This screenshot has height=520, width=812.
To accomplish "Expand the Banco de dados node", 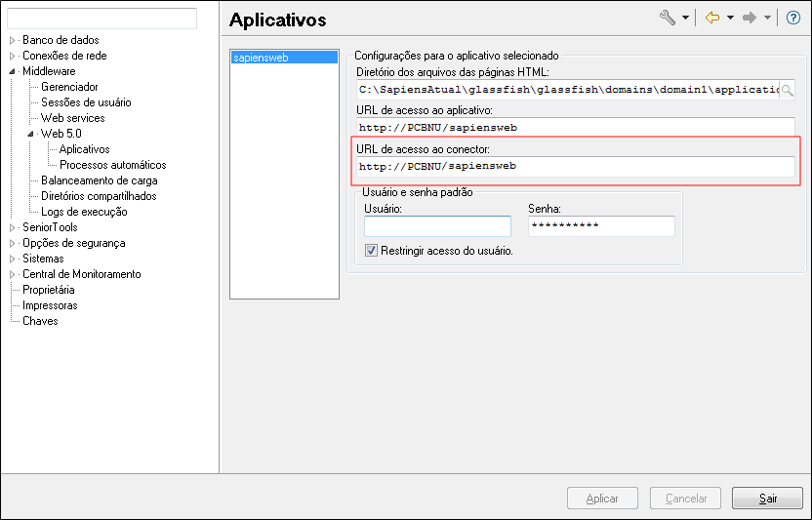I will (x=13, y=40).
